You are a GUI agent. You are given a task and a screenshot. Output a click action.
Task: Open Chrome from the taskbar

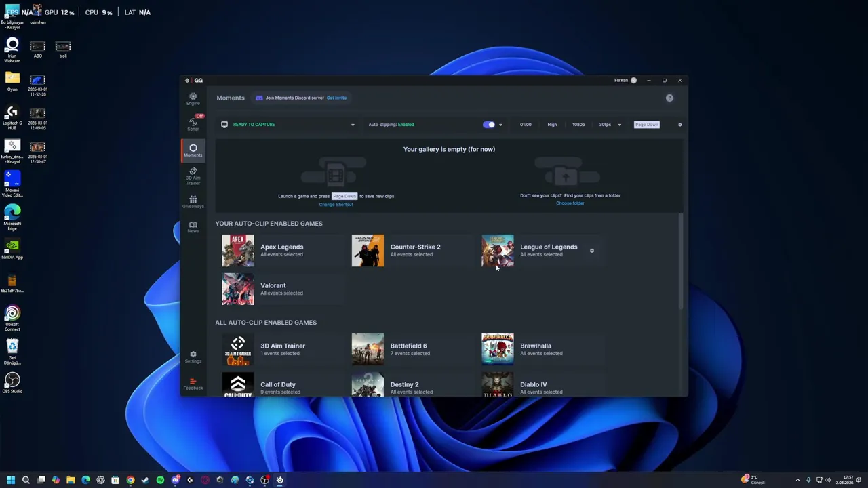130,480
